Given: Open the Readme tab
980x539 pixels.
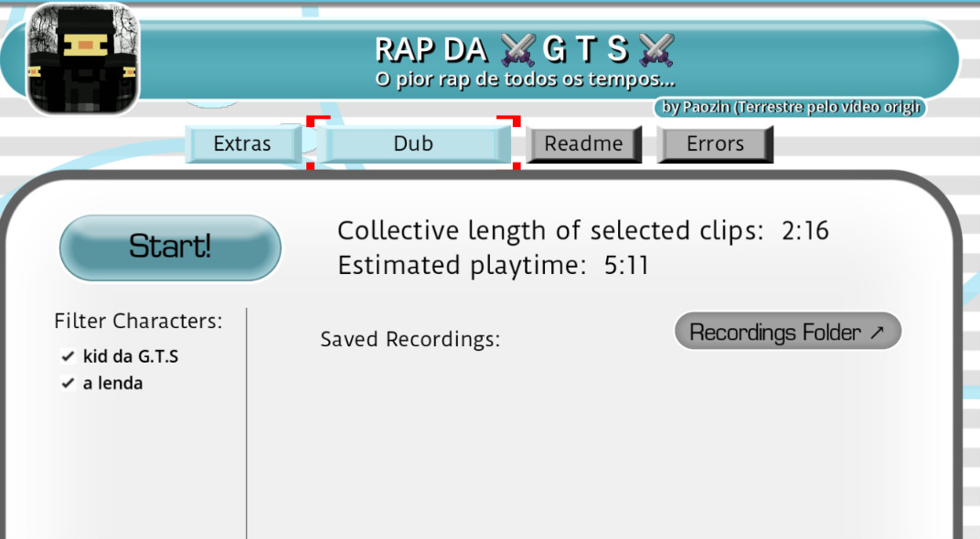Looking at the screenshot, I should tap(584, 144).
